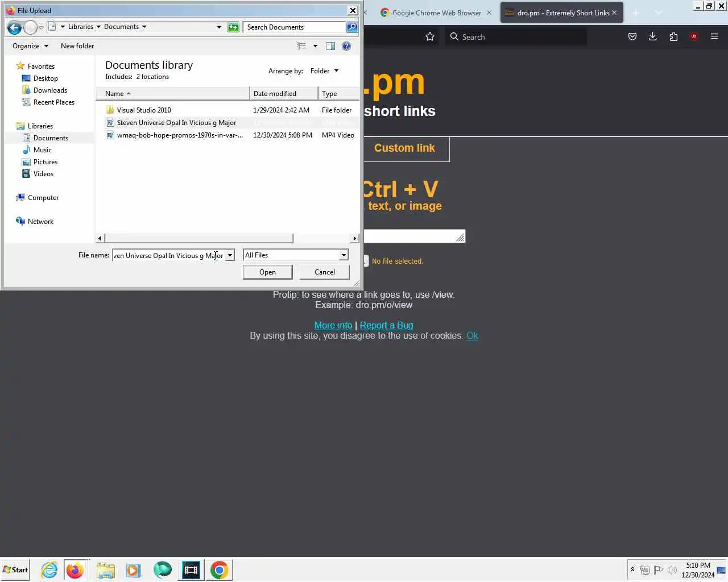
Task: Open the Organize menu
Action: pyautogui.click(x=30, y=46)
